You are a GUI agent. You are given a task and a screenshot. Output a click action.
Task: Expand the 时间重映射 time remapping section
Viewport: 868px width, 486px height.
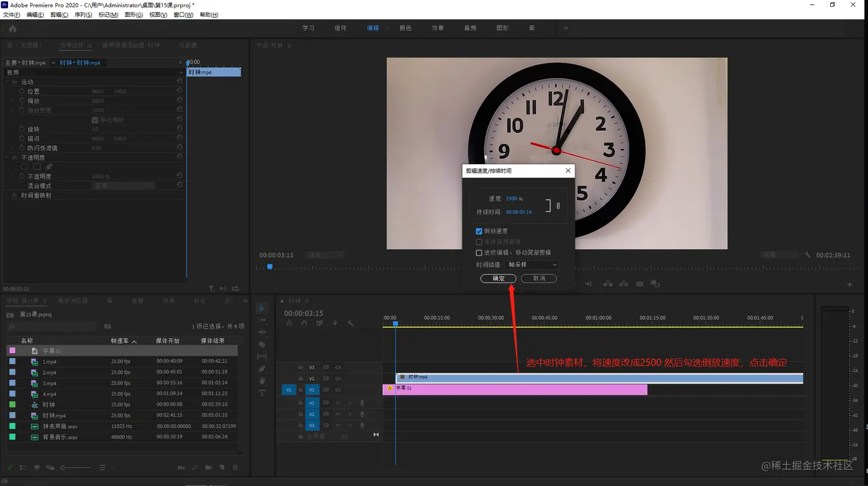point(7,196)
